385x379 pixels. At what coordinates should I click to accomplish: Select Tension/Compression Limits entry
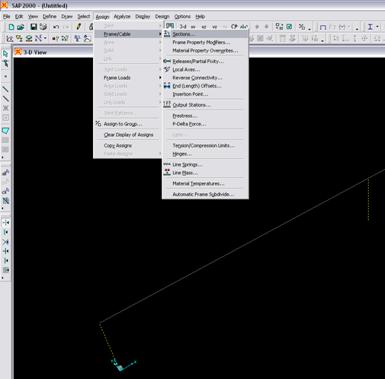tap(205, 146)
